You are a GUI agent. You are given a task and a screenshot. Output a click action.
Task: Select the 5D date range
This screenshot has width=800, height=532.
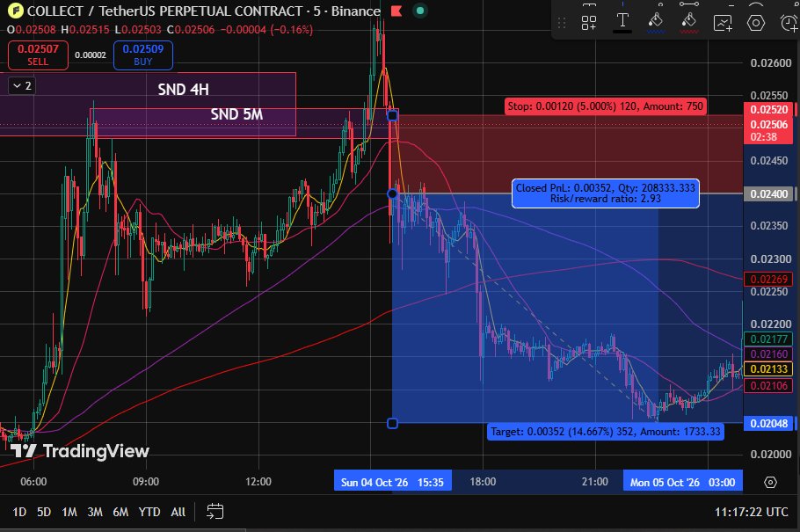click(x=44, y=512)
